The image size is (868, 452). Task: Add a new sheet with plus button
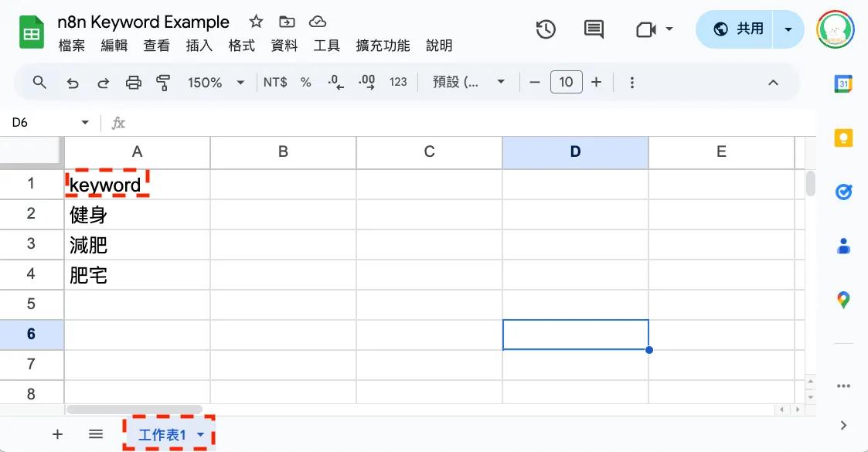(x=57, y=434)
